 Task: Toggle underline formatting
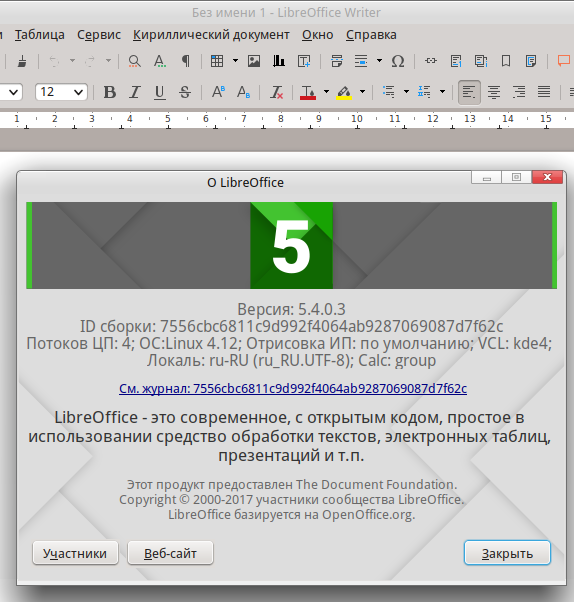click(x=160, y=92)
